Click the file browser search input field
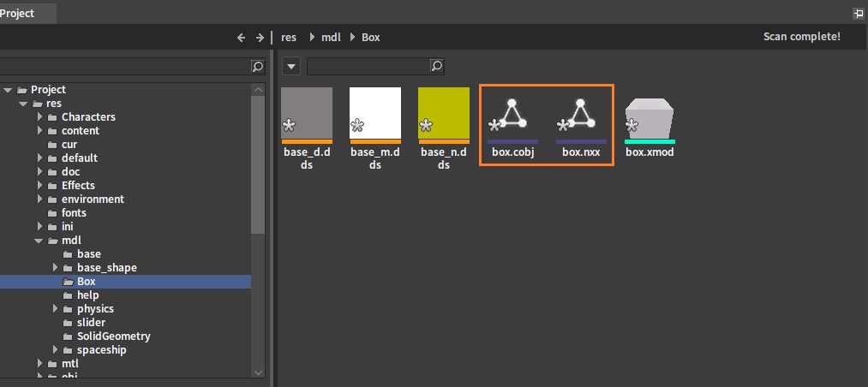The height and width of the screenshot is (387, 868). (368, 66)
